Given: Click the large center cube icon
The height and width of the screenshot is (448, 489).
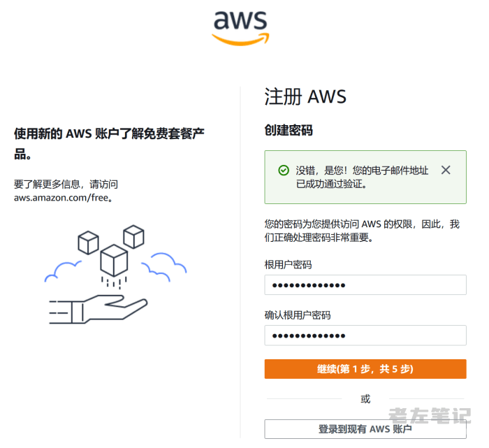Looking at the screenshot, I should [114, 261].
